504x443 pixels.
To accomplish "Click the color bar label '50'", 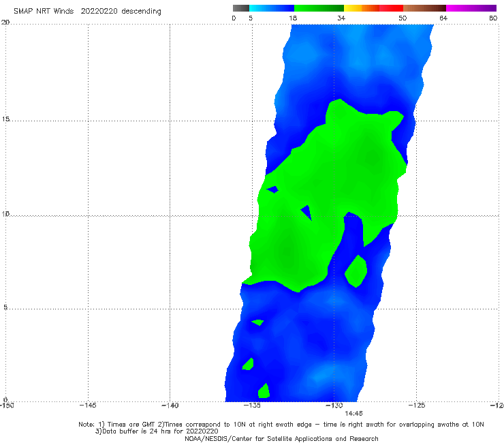I will (x=403, y=18).
